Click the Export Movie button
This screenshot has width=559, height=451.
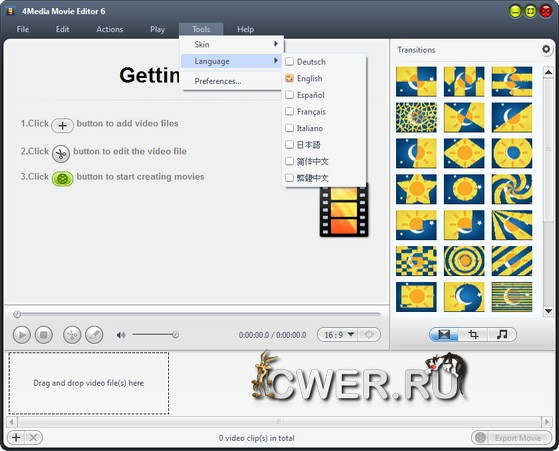click(x=511, y=437)
